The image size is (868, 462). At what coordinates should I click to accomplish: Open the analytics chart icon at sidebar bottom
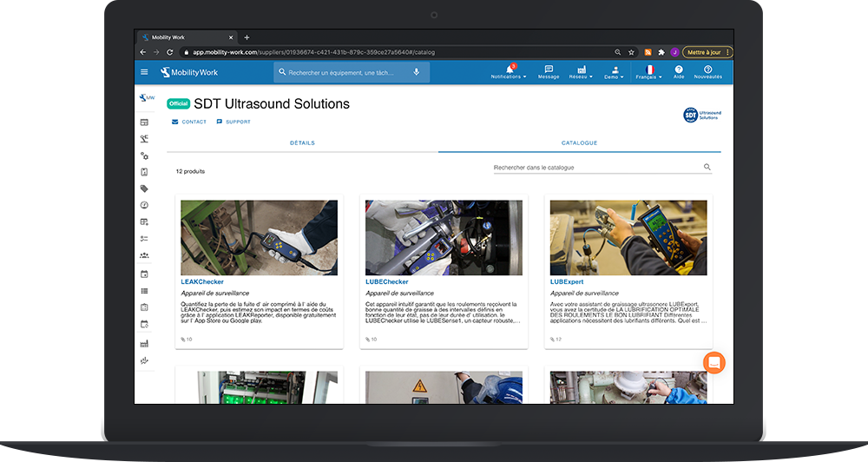[144, 360]
